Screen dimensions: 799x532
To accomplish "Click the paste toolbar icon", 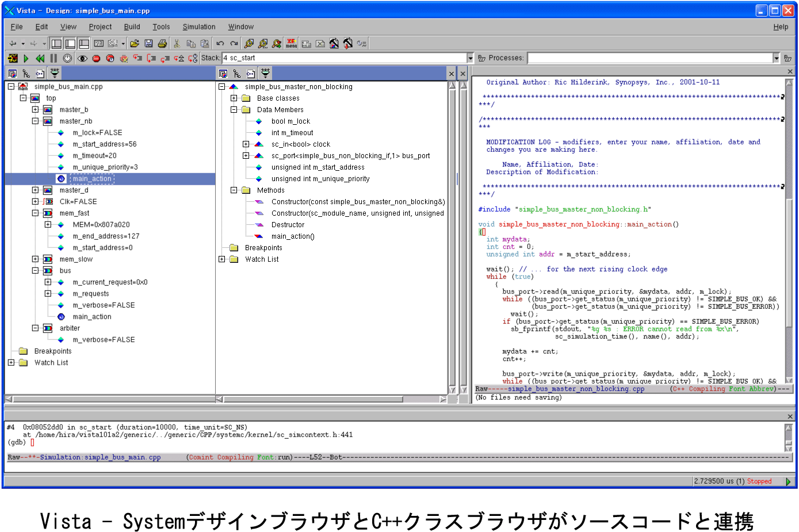I will (x=205, y=43).
